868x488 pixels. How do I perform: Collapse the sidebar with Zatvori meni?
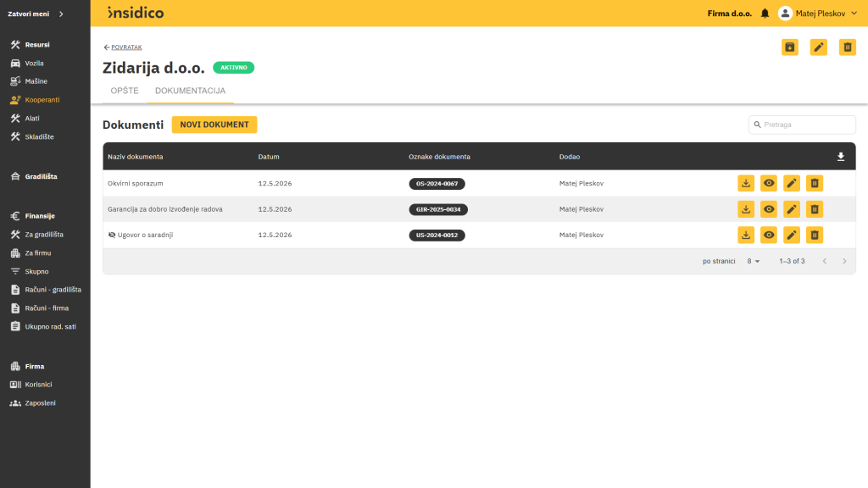point(36,14)
